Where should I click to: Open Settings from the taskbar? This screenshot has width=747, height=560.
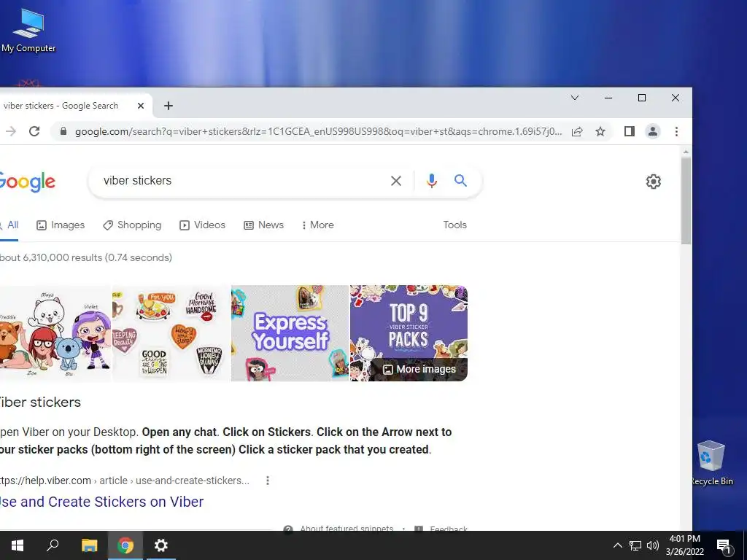coord(161,545)
